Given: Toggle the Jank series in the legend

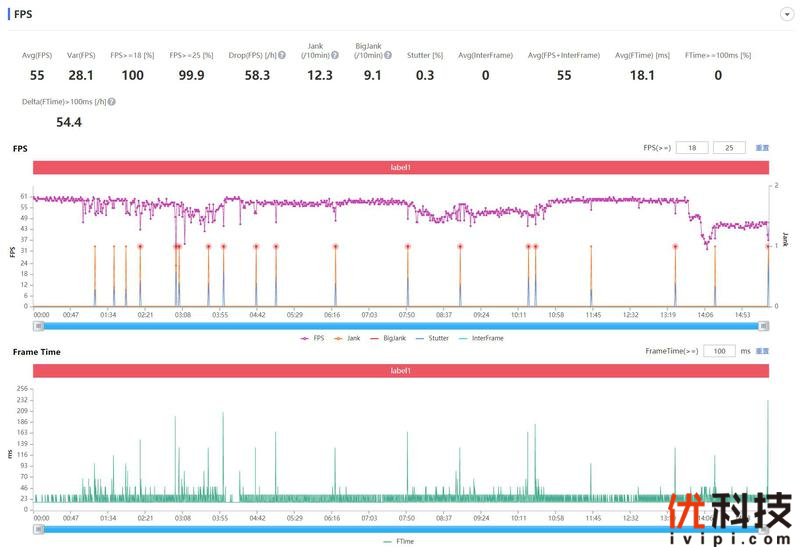Looking at the screenshot, I should 352,338.
